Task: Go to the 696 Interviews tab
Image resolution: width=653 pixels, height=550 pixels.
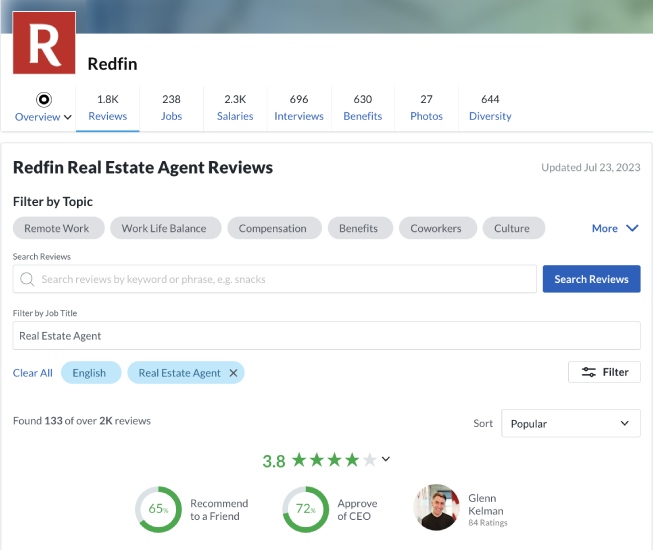Action: click(299, 108)
